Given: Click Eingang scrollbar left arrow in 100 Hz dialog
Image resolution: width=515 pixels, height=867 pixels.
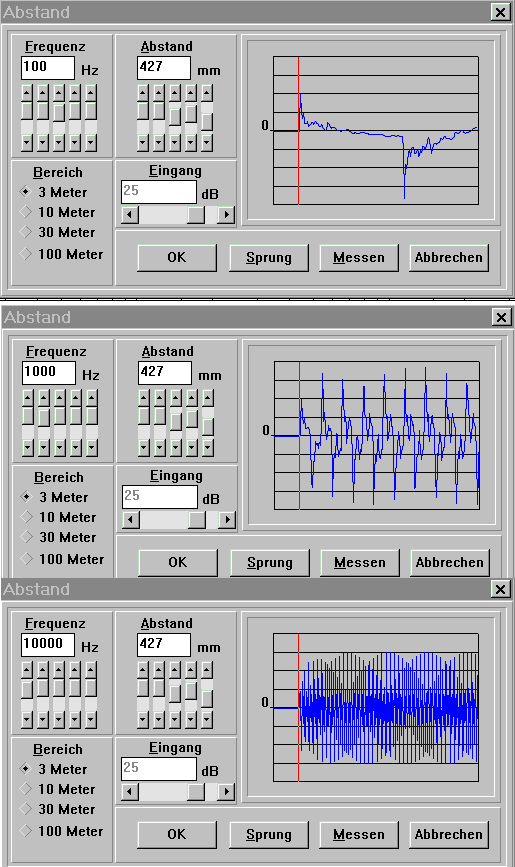Looking at the screenshot, I should (x=130, y=215).
